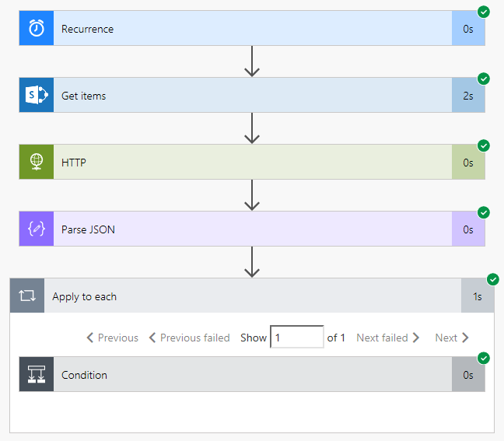Open the Parse JSON step details

(249, 229)
